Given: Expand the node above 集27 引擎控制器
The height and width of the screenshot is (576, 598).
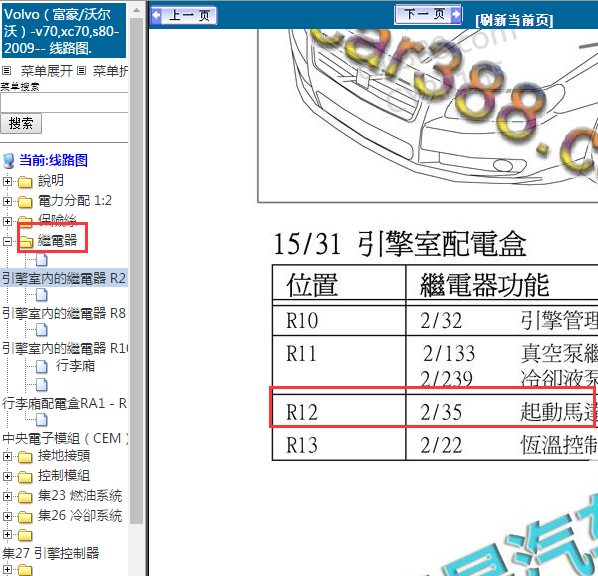Looking at the screenshot, I should pyautogui.click(x=7, y=535).
